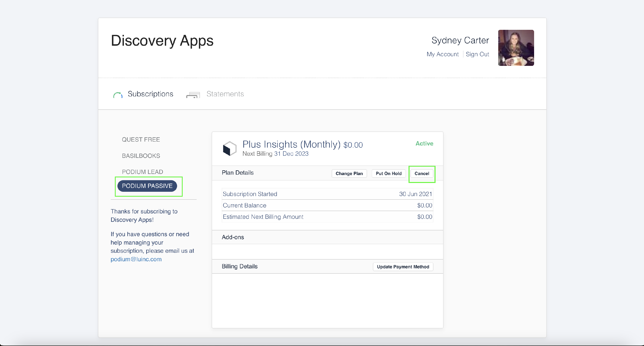Click the $0.00 price beside plan title

353,145
